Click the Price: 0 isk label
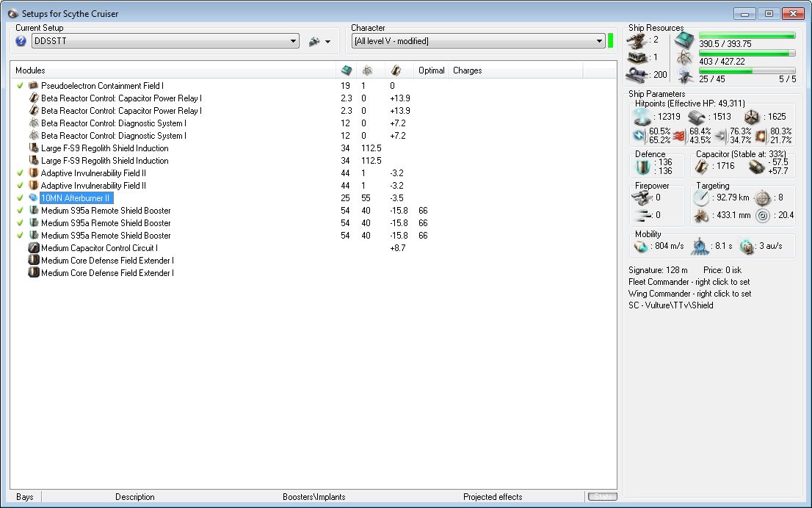The height and width of the screenshot is (508, 812). pos(722,270)
